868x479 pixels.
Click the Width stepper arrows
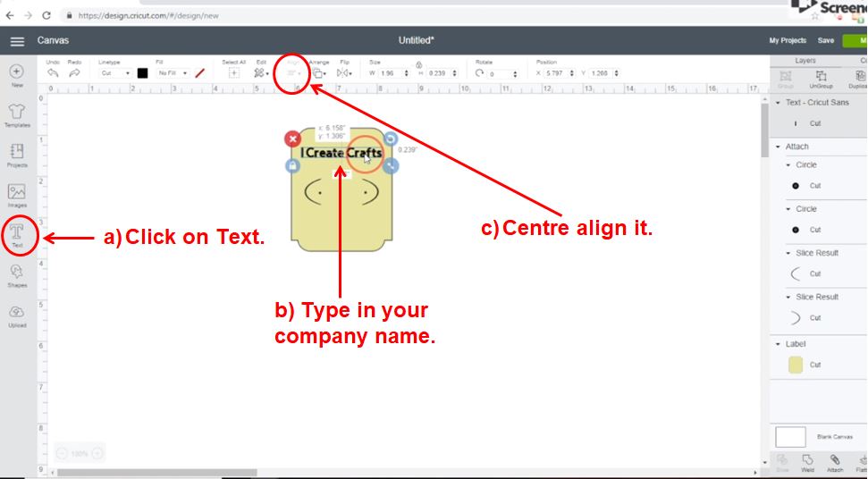(407, 73)
